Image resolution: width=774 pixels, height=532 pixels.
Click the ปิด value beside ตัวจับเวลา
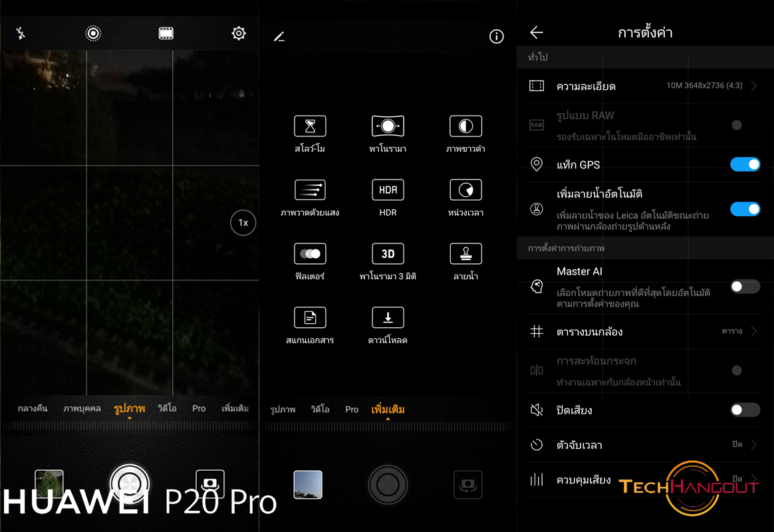[737, 444]
